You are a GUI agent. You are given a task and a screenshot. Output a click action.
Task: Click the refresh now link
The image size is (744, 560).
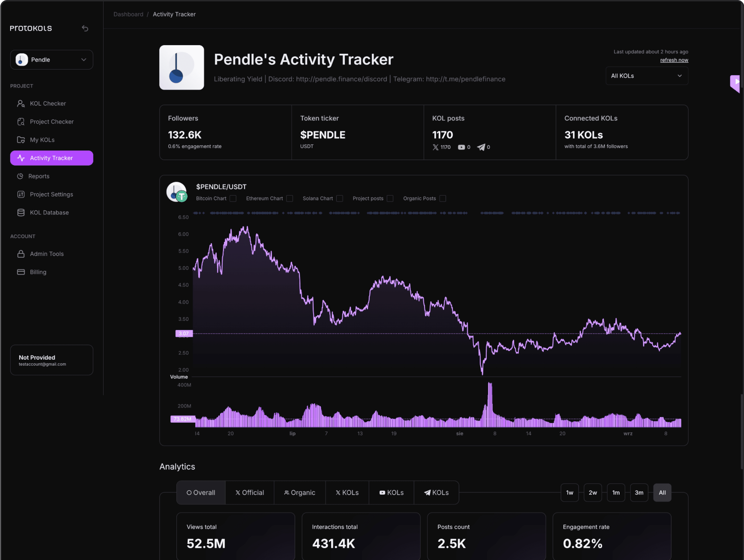click(x=674, y=60)
